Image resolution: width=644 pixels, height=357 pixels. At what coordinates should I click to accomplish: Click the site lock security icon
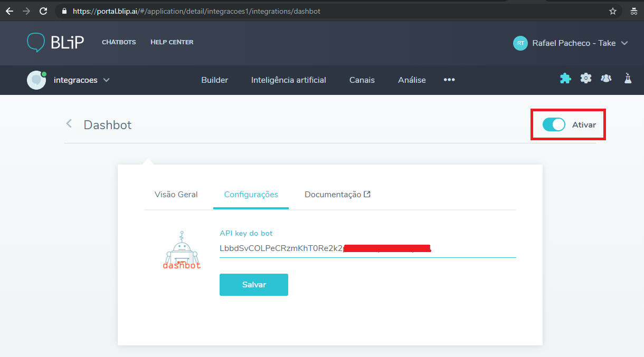point(64,11)
